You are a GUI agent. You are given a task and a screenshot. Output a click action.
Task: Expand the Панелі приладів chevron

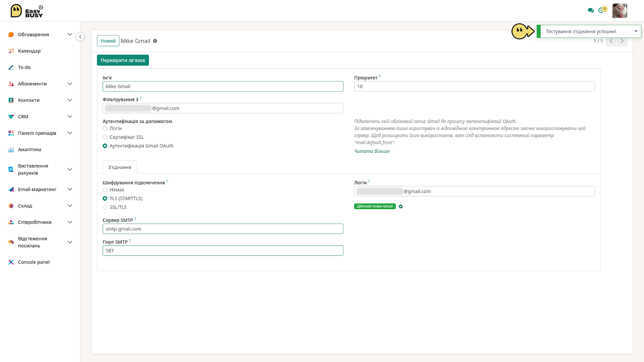[x=70, y=133]
